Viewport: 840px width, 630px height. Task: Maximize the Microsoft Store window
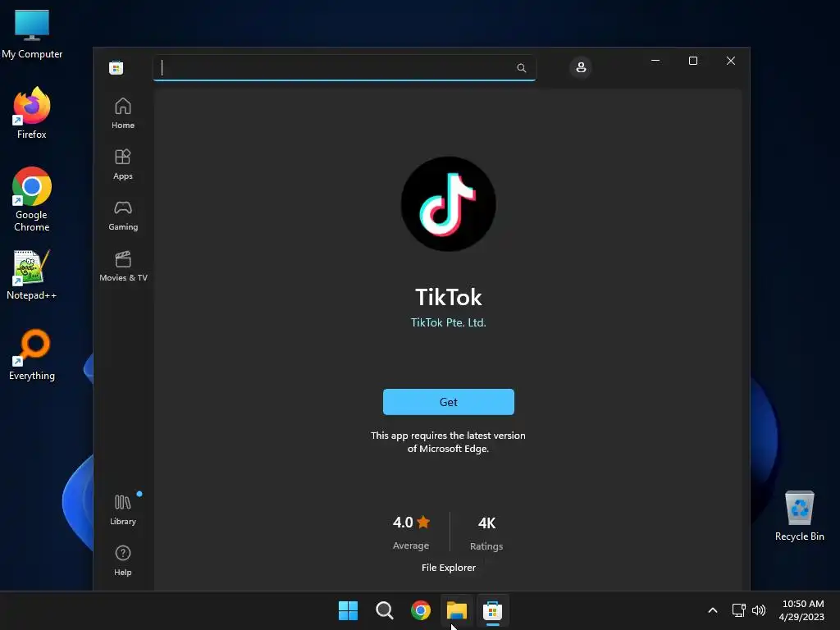pos(692,61)
